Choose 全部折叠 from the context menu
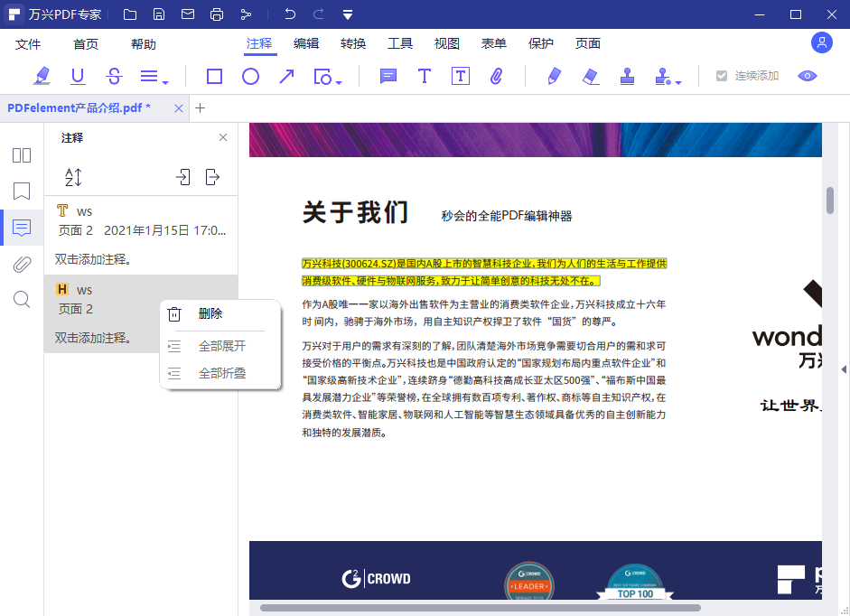Image resolution: width=850 pixels, height=616 pixels. [220, 373]
